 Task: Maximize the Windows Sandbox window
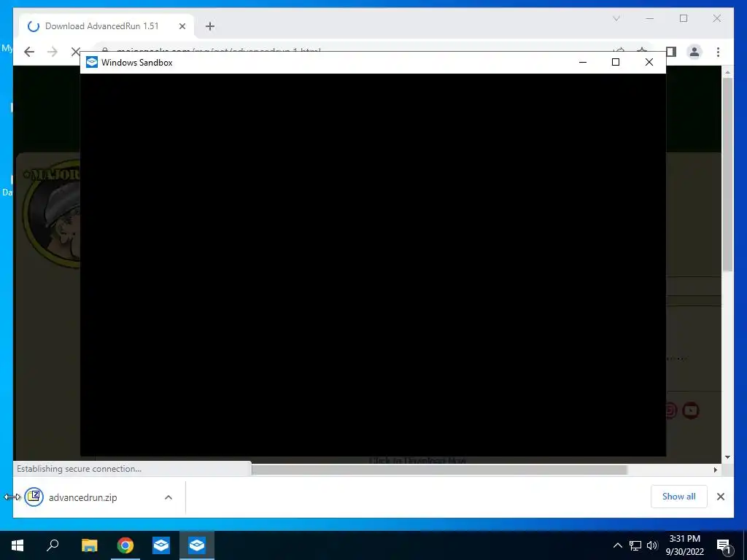(616, 63)
